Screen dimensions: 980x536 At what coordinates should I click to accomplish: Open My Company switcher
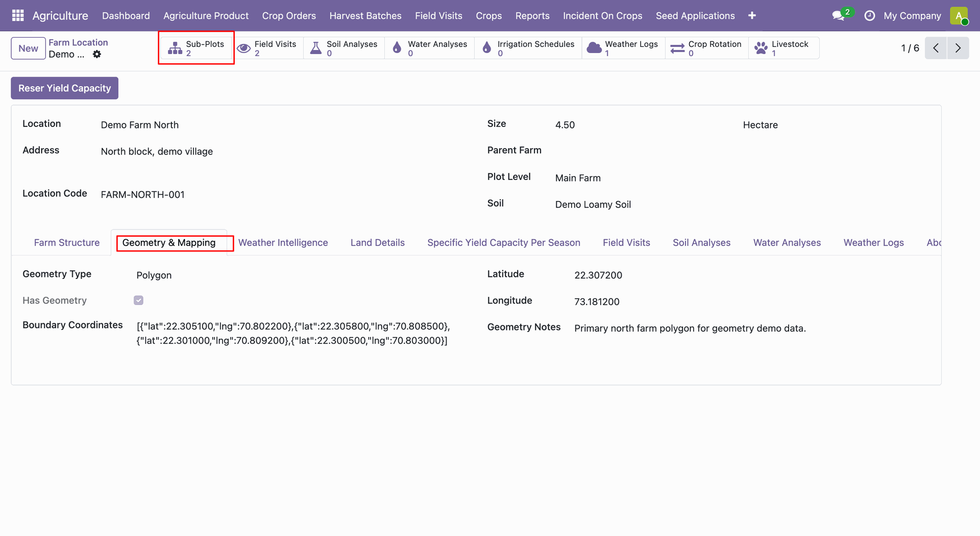tap(912, 16)
